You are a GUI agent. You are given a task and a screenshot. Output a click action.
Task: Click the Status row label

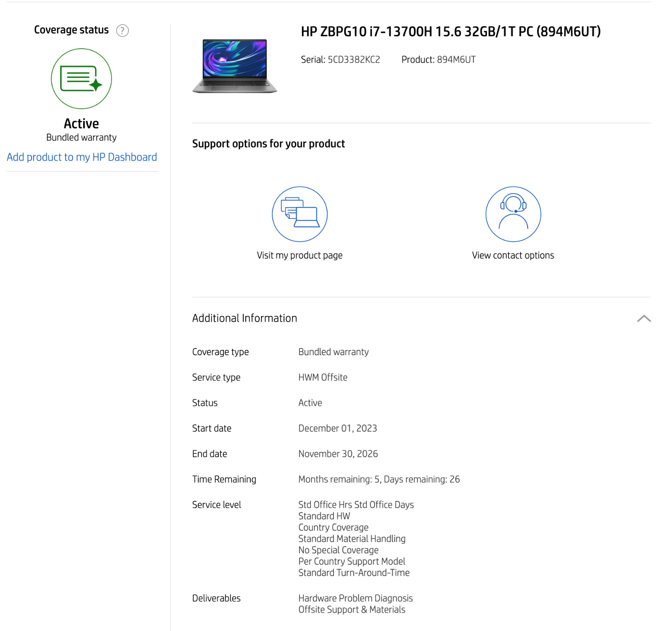coord(205,403)
